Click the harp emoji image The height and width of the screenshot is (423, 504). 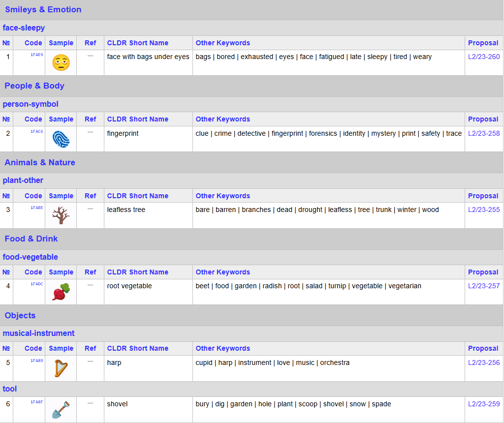(x=61, y=368)
